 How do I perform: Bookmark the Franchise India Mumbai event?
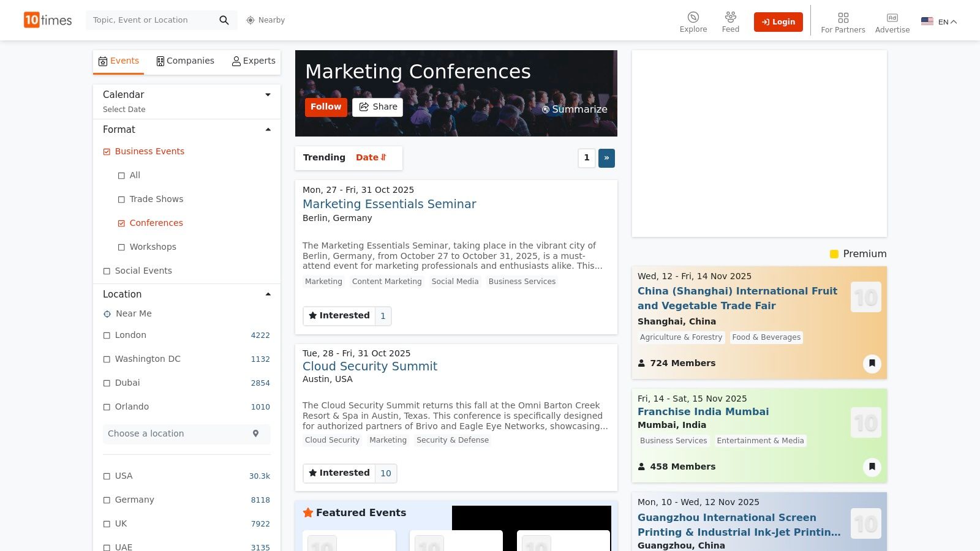(x=872, y=467)
